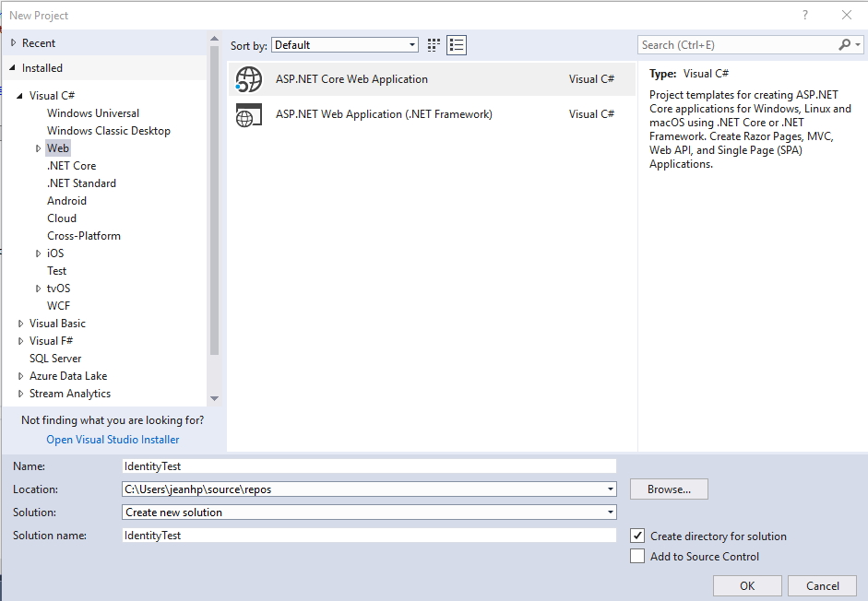Collapse the Installed node
Screen dimensions: 868x601
(12, 67)
